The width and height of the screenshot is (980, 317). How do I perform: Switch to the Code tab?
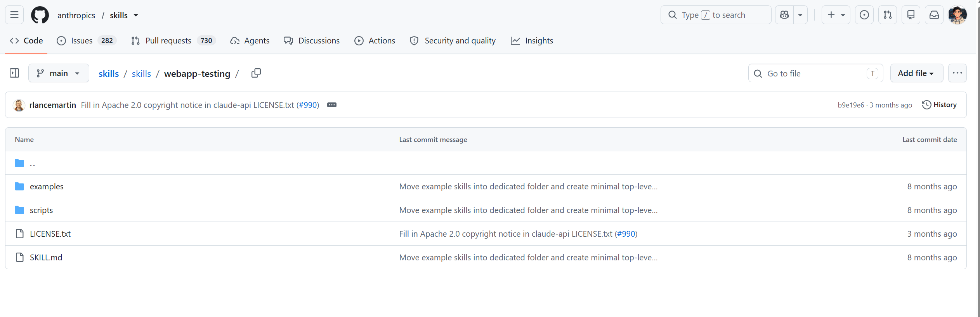point(26,41)
